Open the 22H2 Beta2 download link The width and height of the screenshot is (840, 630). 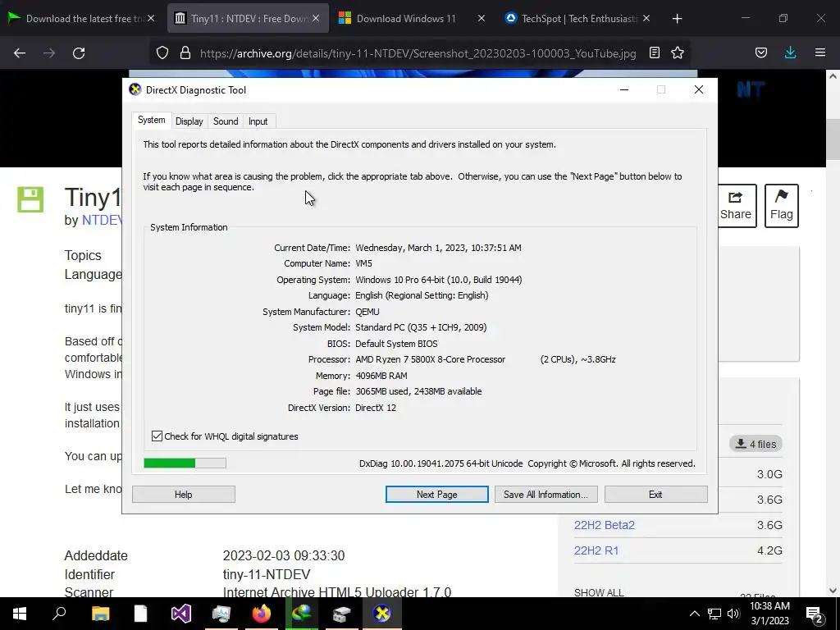605,525
